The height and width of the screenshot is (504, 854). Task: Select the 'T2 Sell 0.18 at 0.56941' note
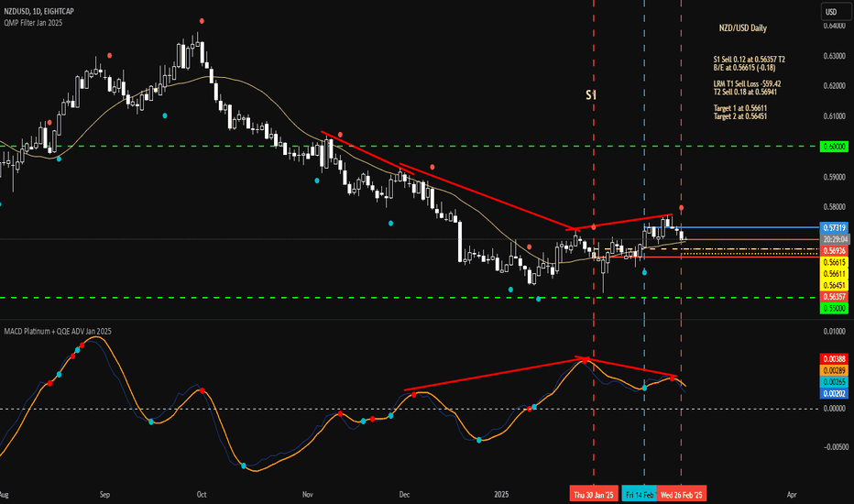(745, 92)
